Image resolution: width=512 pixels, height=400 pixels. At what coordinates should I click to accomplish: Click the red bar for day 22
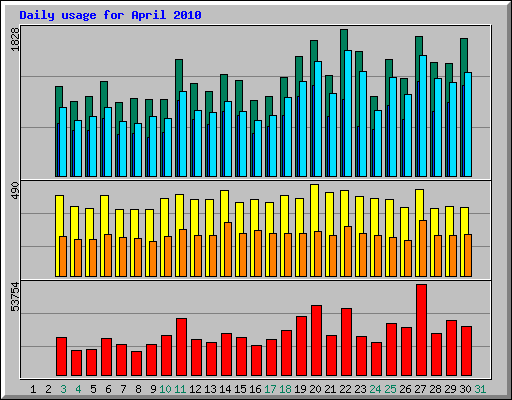tap(346, 342)
